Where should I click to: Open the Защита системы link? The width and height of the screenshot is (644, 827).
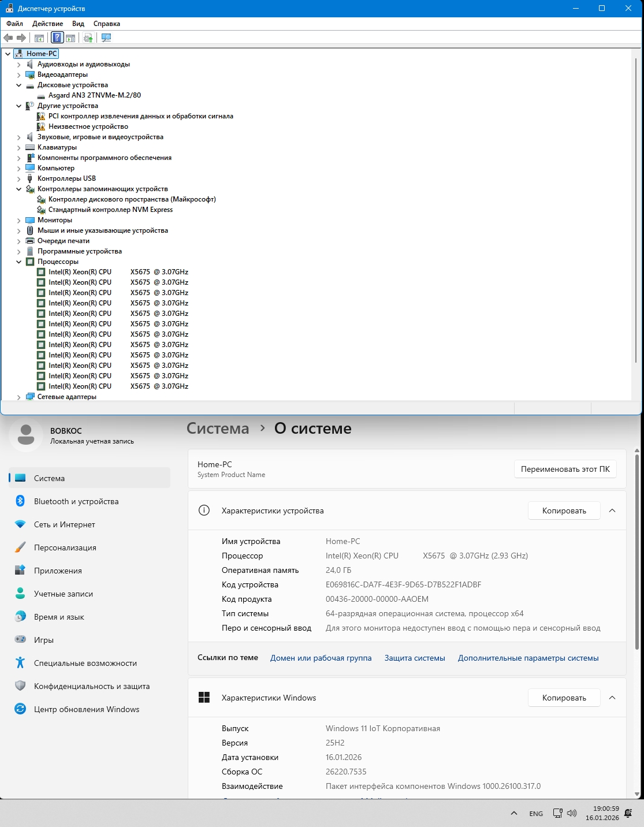[x=415, y=658]
